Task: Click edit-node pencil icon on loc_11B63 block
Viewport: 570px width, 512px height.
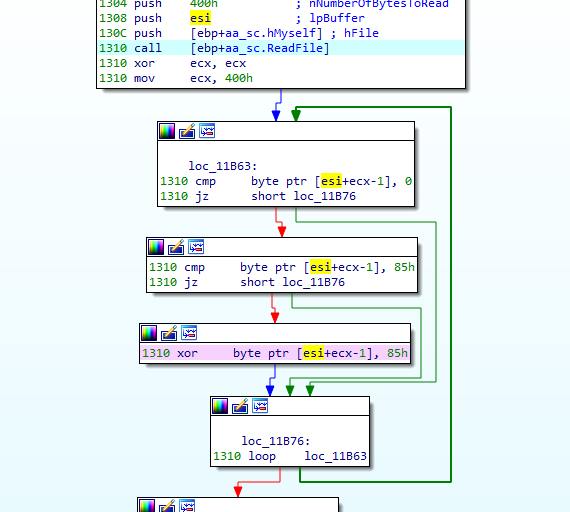Action: (187, 131)
